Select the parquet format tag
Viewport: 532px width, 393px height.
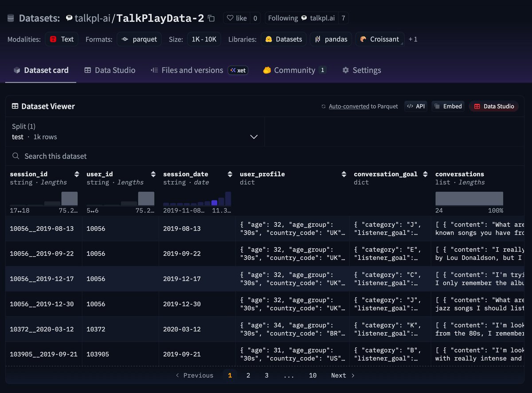pyautogui.click(x=140, y=39)
